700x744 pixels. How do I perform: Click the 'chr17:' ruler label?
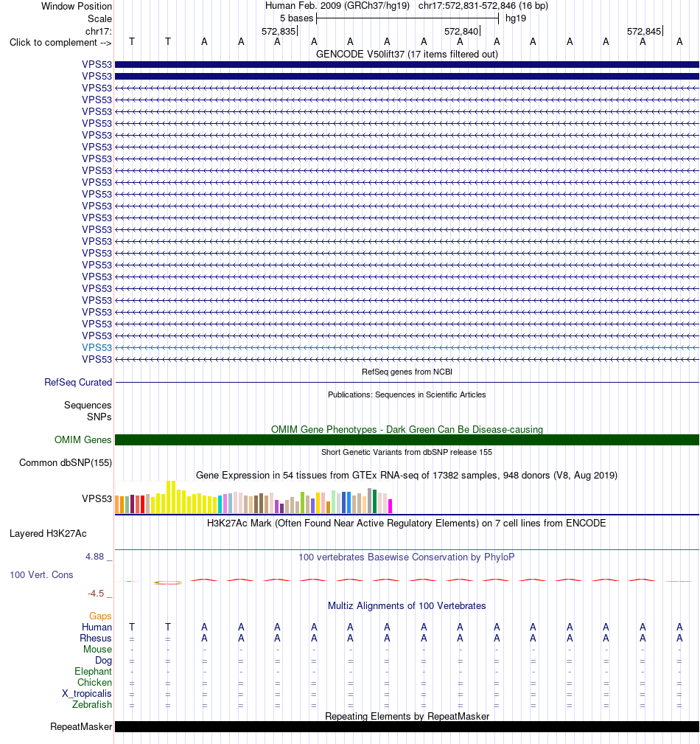(x=98, y=31)
